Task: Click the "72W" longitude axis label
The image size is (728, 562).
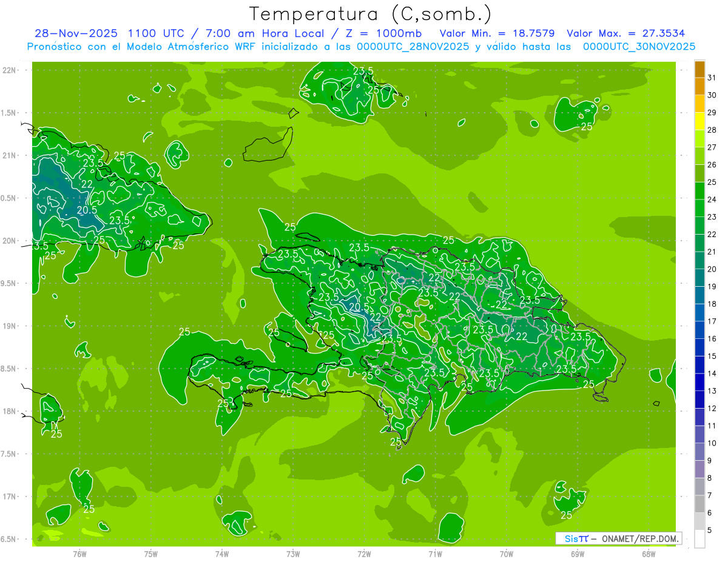Action: coord(364,554)
